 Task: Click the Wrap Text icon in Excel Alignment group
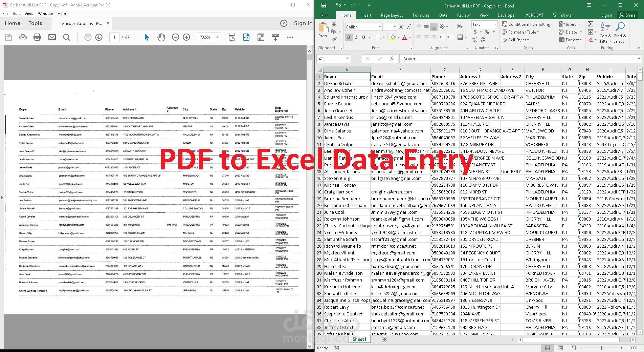point(460,27)
